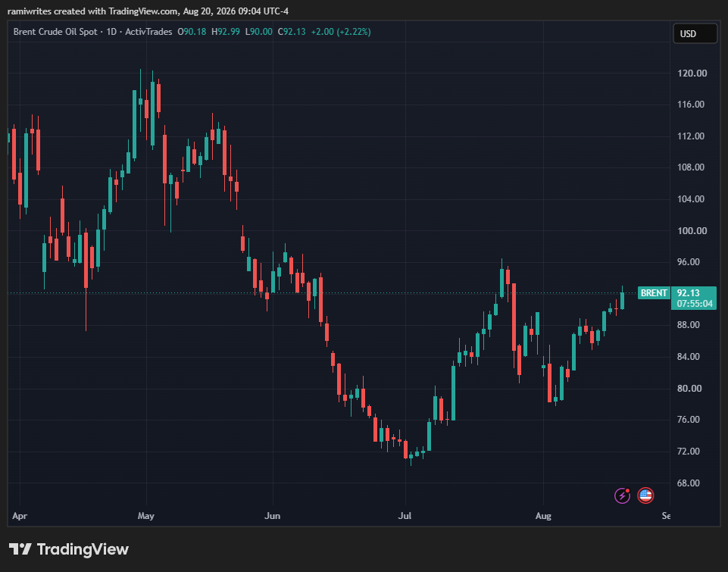Click the 104.00 price axis label

pyautogui.click(x=690, y=199)
